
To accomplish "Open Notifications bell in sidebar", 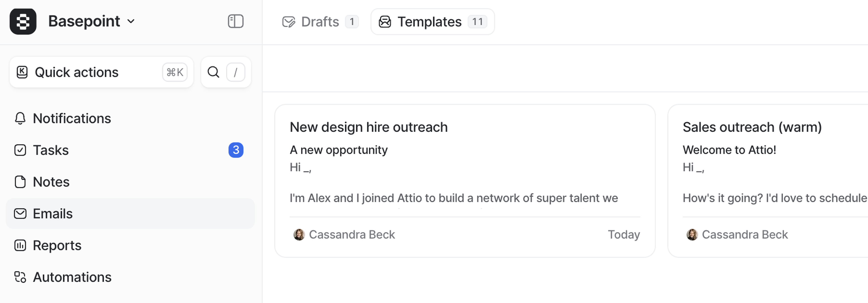I will 20,118.
